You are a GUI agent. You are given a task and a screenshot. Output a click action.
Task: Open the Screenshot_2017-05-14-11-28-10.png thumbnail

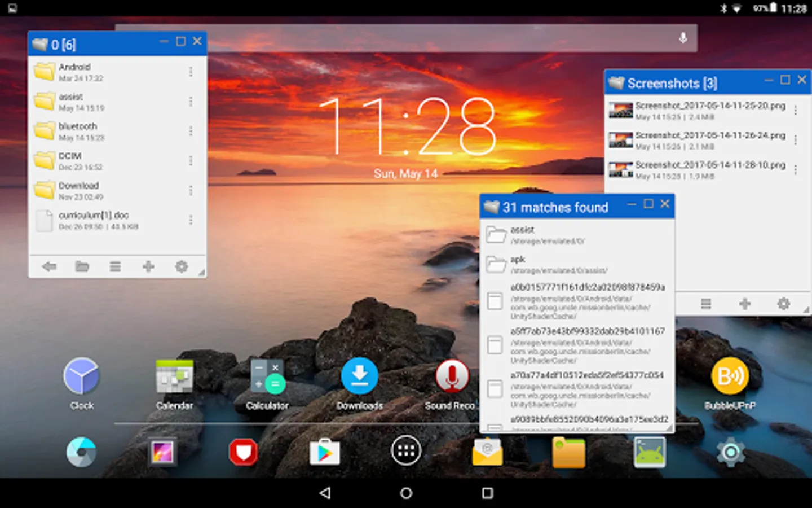point(621,169)
